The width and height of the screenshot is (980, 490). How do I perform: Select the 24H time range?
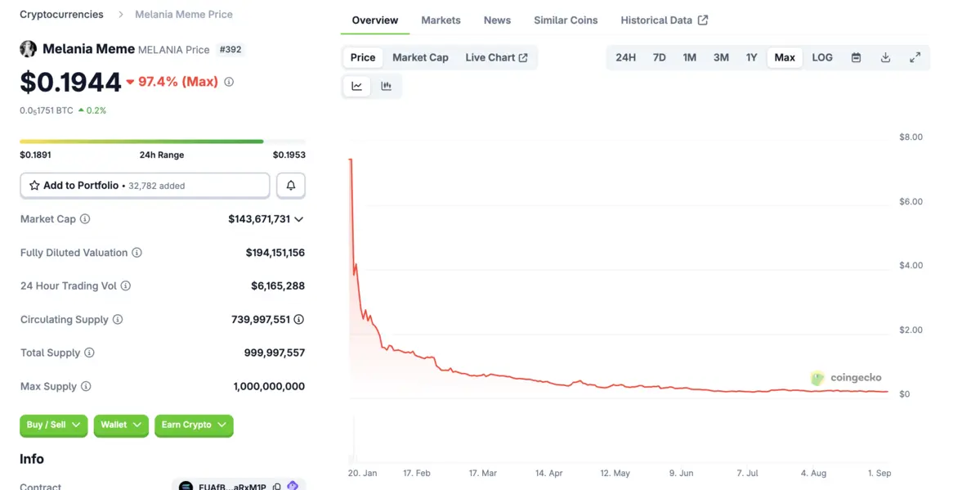pos(625,57)
